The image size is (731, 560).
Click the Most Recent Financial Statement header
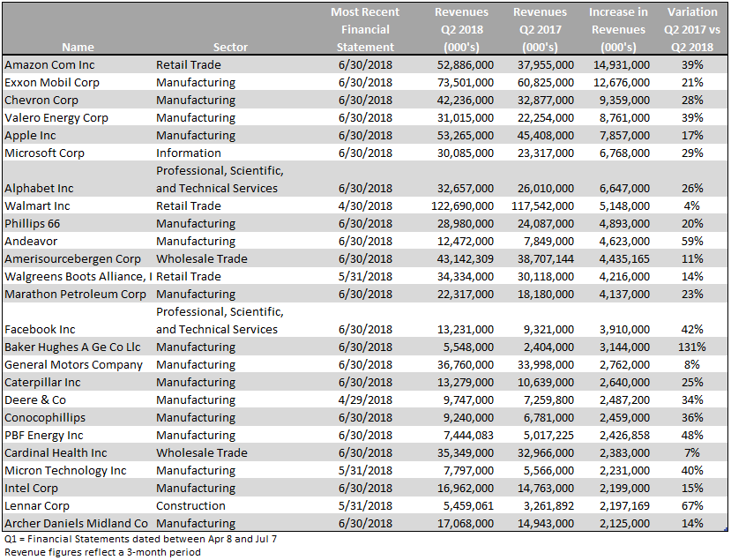coord(365,29)
